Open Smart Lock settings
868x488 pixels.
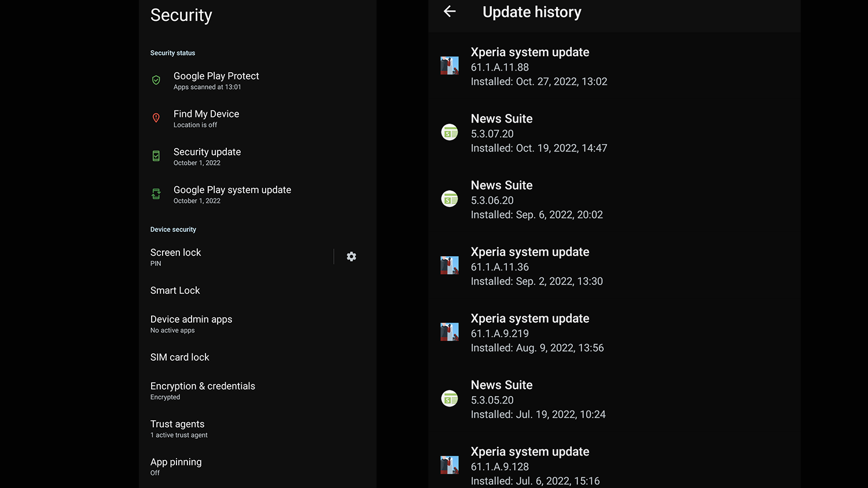point(175,290)
